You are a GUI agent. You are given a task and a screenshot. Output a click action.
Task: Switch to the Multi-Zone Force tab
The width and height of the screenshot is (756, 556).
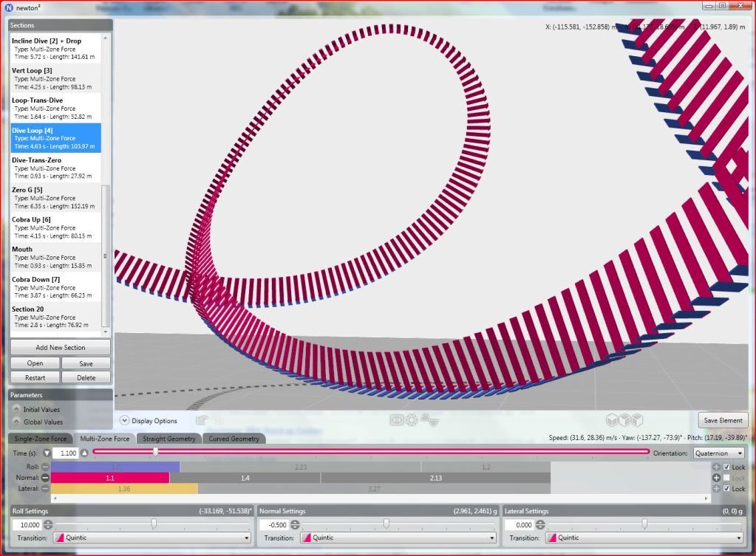point(105,439)
